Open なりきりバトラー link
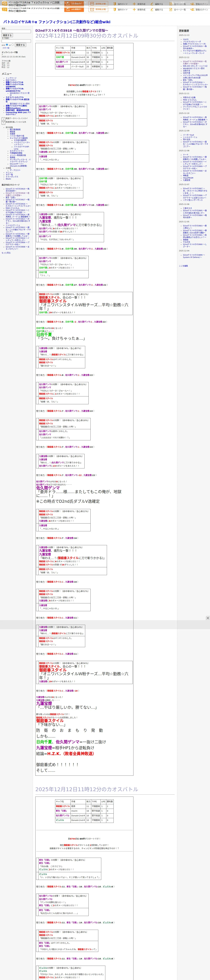The height and width of the screenshot is (980, 210). (17, 151)
